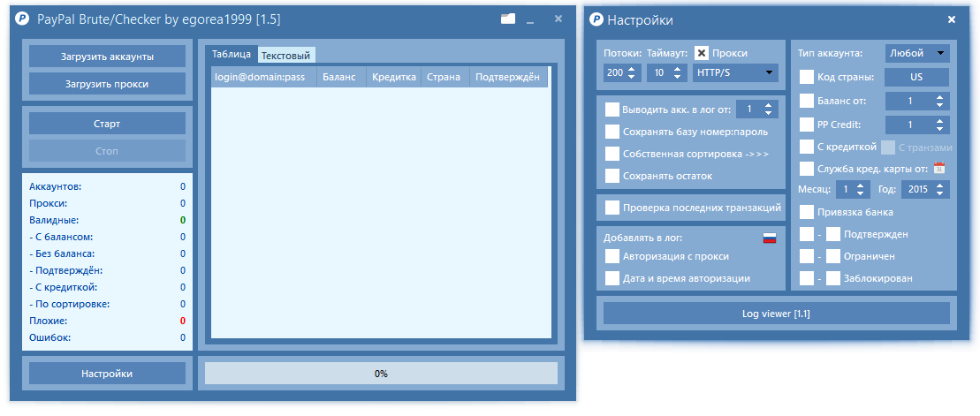This screenshot has height=416, width=980.
Task: Increase the Потоки value with up arrow
Action: coord(631,69)
